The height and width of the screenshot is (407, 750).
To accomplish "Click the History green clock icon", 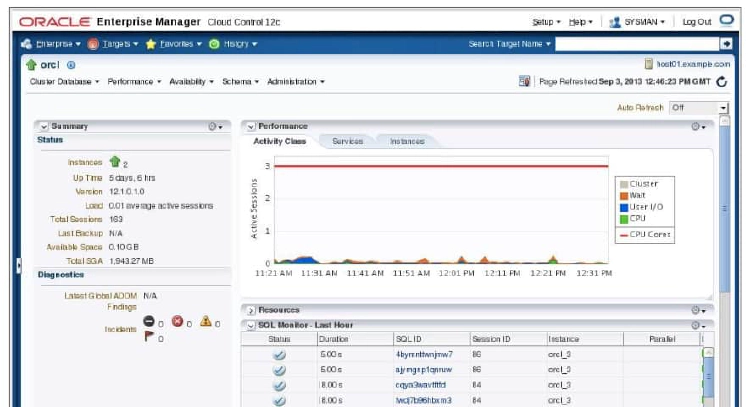I will click(x=214, y=44).
